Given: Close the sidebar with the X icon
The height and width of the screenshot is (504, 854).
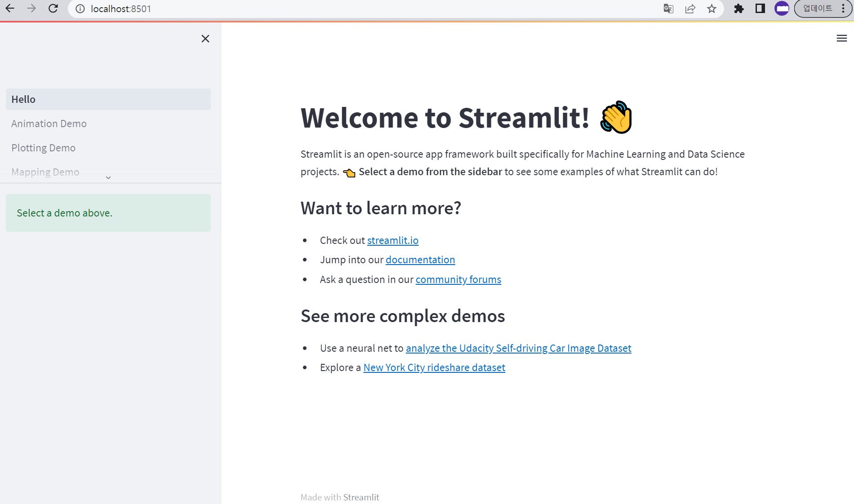Looking at the screenshot, I should point(205,39).
